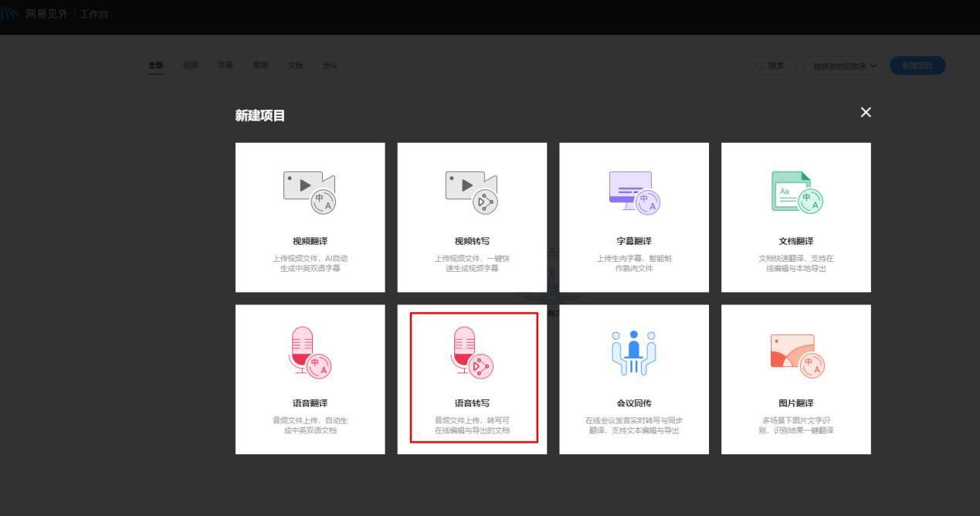Open the 文档翻译 title label
Image resolution: width=980 pixels, height=516 pixels.
(x=796, y=241)
